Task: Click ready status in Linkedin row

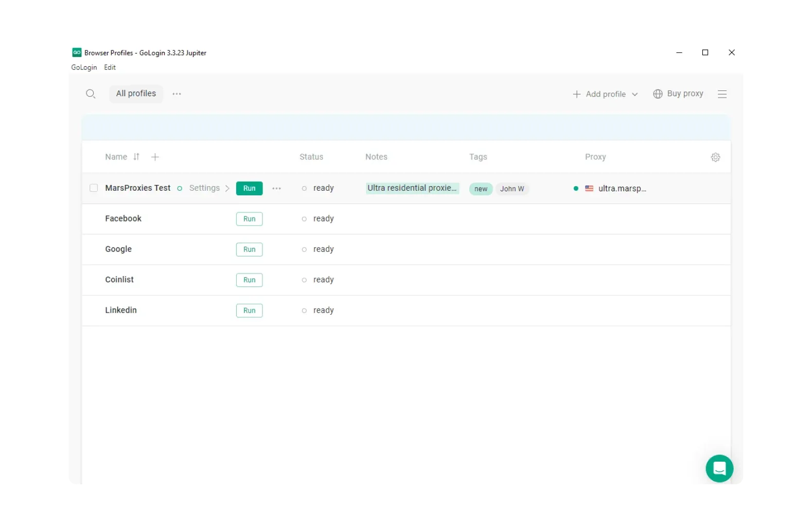Action: pyautogui.click(x=323, y=311)
